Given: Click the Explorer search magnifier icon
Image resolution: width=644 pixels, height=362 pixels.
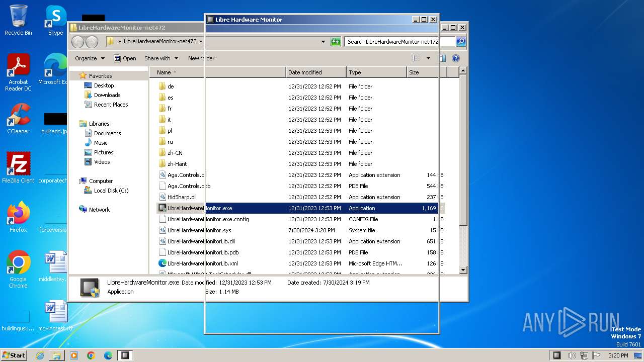Looking at the screenshot, I should pos(460,42).
